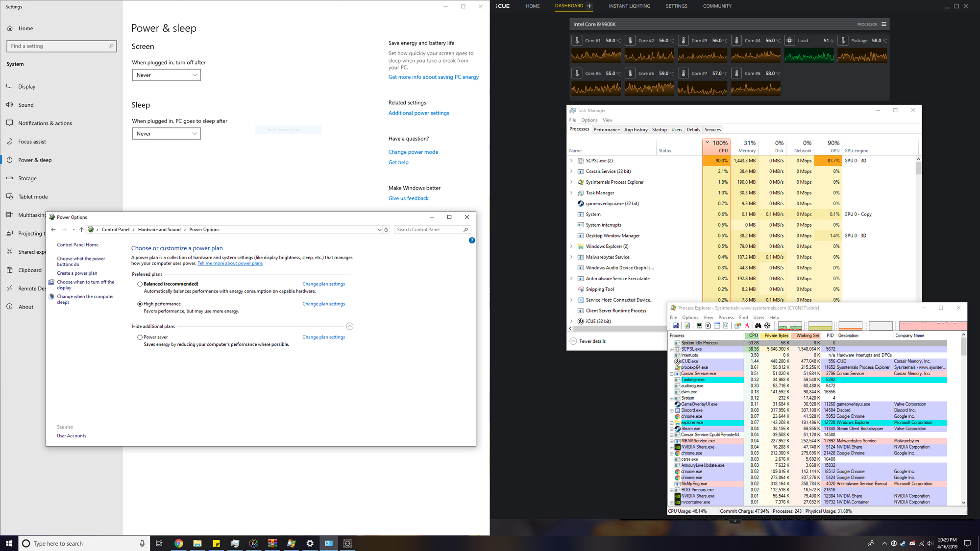This screenshot has width=980, height=551.
Task: Click crosshair Find Window's Process icon
Action: point(767,326)
